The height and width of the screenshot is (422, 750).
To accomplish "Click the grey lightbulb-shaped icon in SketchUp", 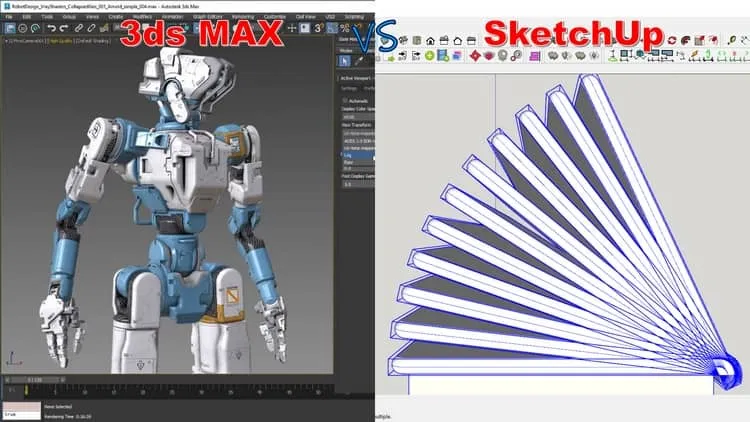I will (x=502, y=56).
